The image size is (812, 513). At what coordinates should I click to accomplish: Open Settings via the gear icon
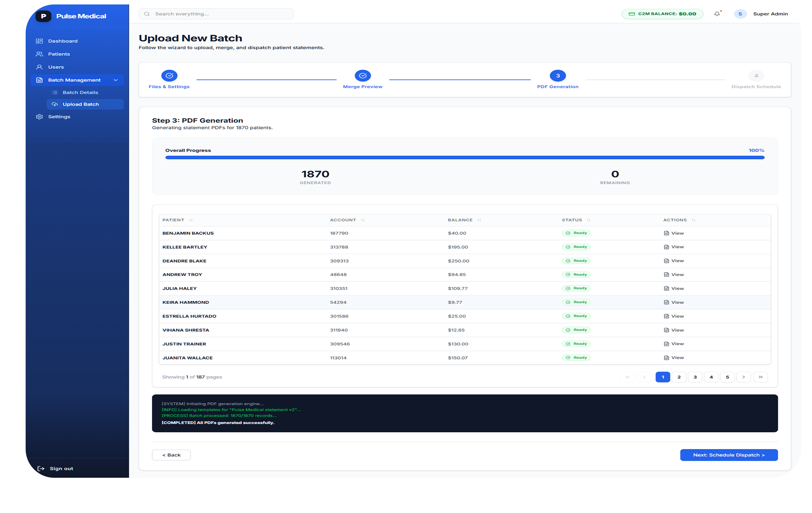click(39, 116)
